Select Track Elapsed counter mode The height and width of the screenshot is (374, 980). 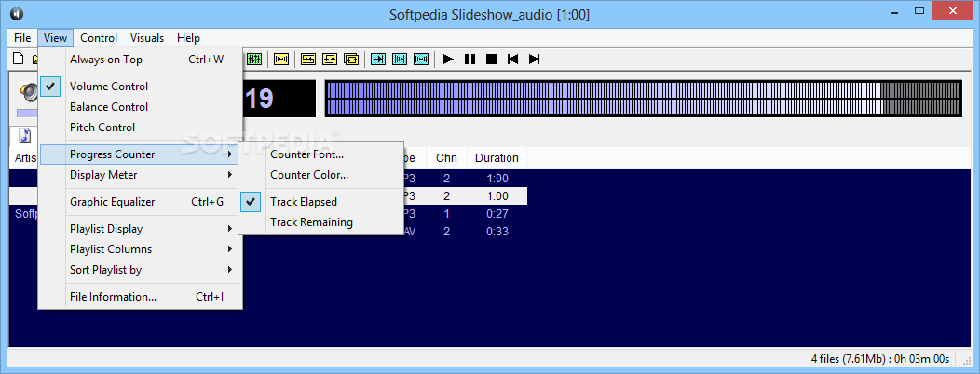(x=320, y=202)
